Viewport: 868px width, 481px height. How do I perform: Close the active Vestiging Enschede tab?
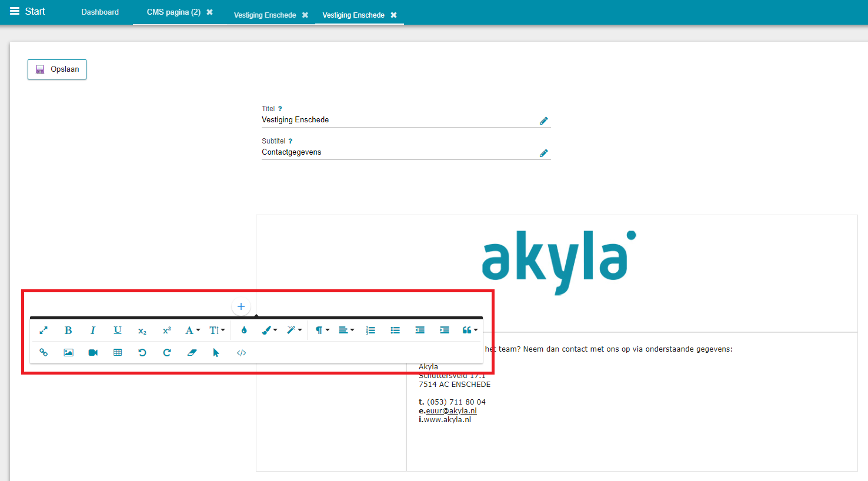click(x=394, y=15)
